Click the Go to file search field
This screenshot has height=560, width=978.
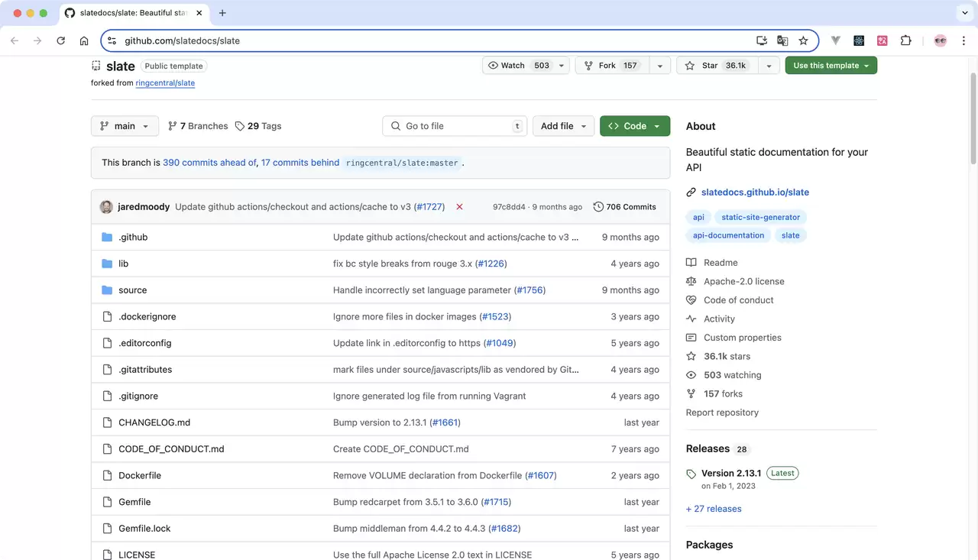pyautogui.click(x=455, y=126)
